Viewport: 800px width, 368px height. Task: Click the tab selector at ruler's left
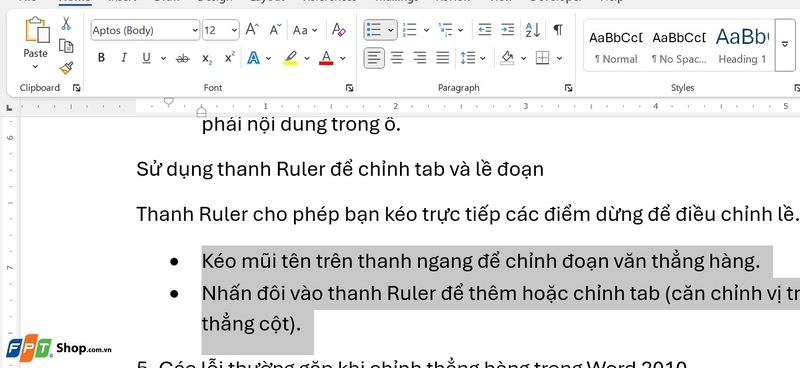tap(9, 108)
